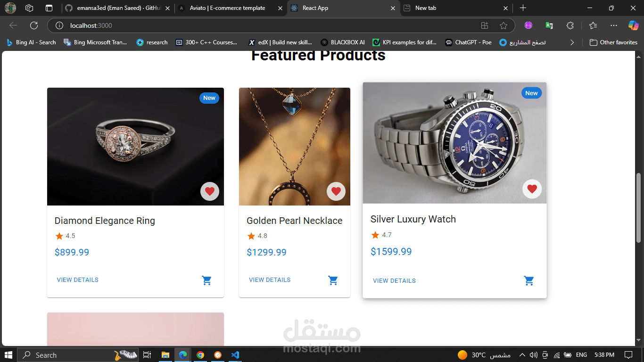Close the React App tab
The height and width of the screenshot is (362, 644).
[393, 8]
